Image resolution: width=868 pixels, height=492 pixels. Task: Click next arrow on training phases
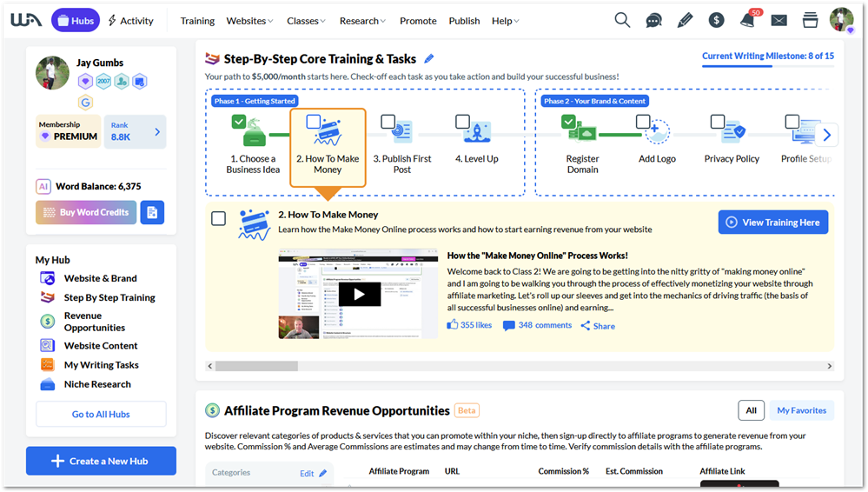pos(827,135)
